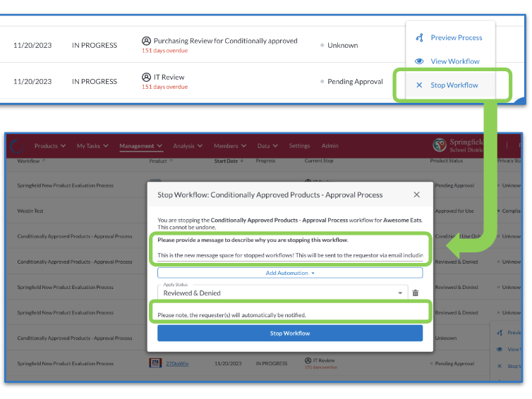Screen dimensions: 532x399
Task: Delete the Apply Status automation via trash icon
Action: (416, 293)
